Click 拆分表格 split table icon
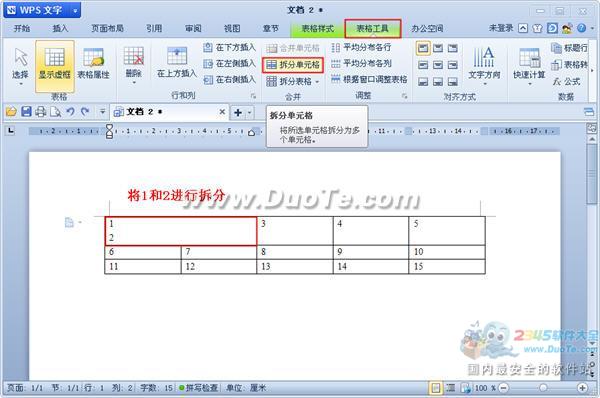 272,81
